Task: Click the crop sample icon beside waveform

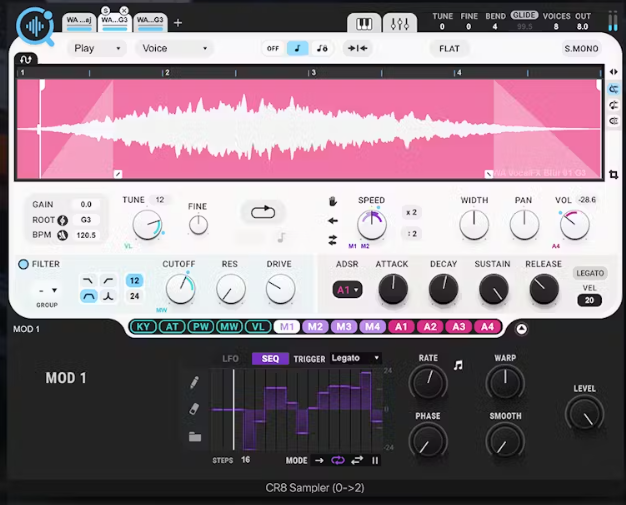Action: coord(614,174)
